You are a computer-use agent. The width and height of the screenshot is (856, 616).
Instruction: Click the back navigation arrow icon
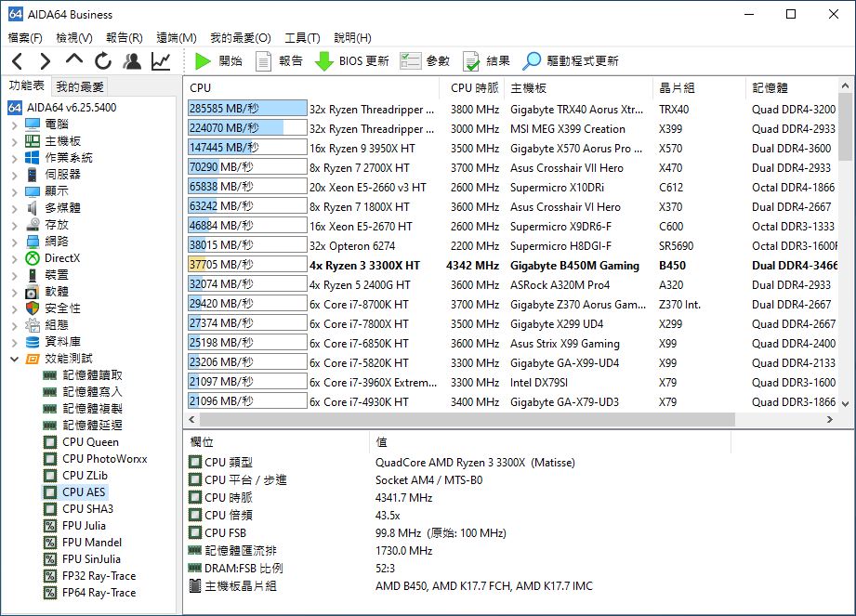[x=17, y=61]
